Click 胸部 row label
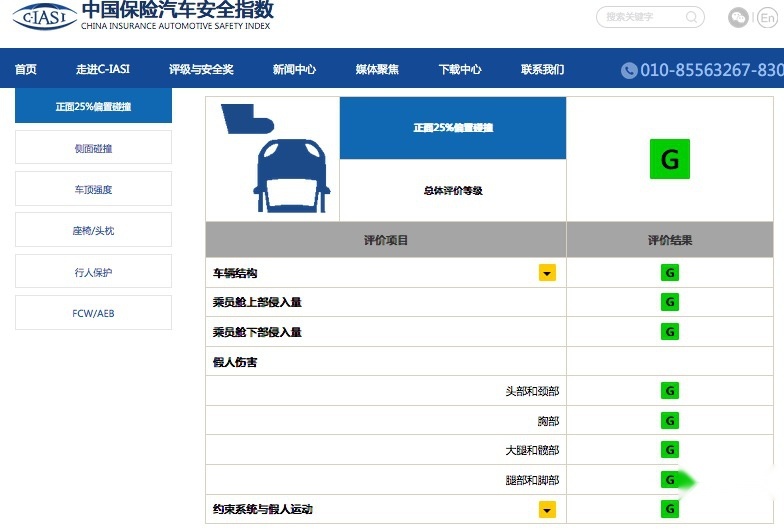Viewport: 784px width, 530px height. pyautogui.click(x=548, y=421)
